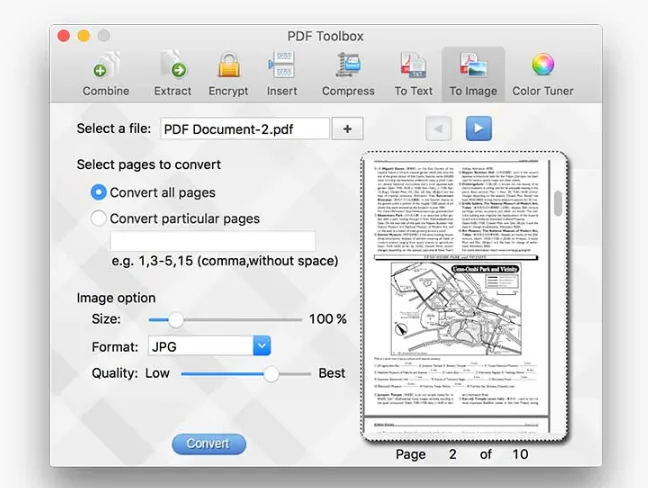Open the Combine tool

coord(106,74)
